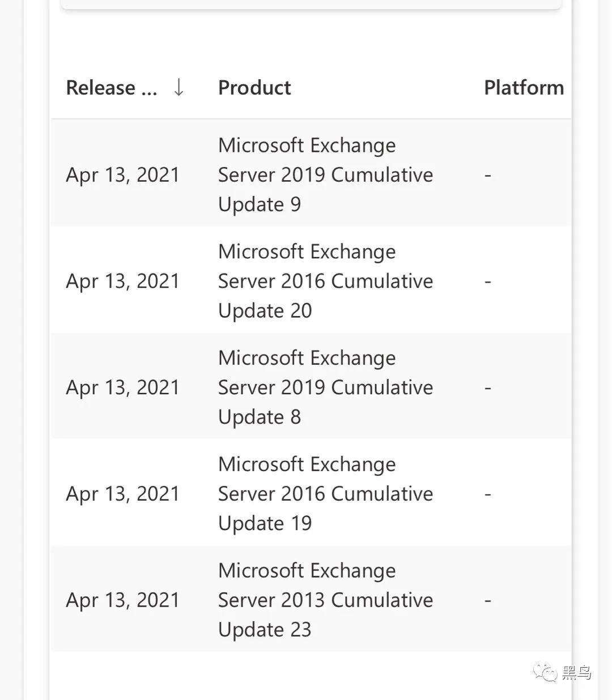Click the Platform column header
Image resolution: width=612 pixels, height=700 pixels.
click(x=524, y=88)
